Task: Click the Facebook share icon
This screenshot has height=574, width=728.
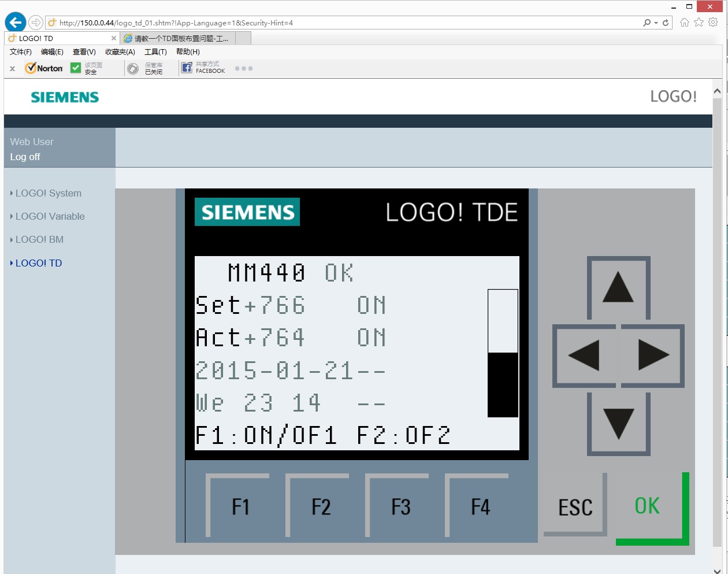Action: (187, 68)
